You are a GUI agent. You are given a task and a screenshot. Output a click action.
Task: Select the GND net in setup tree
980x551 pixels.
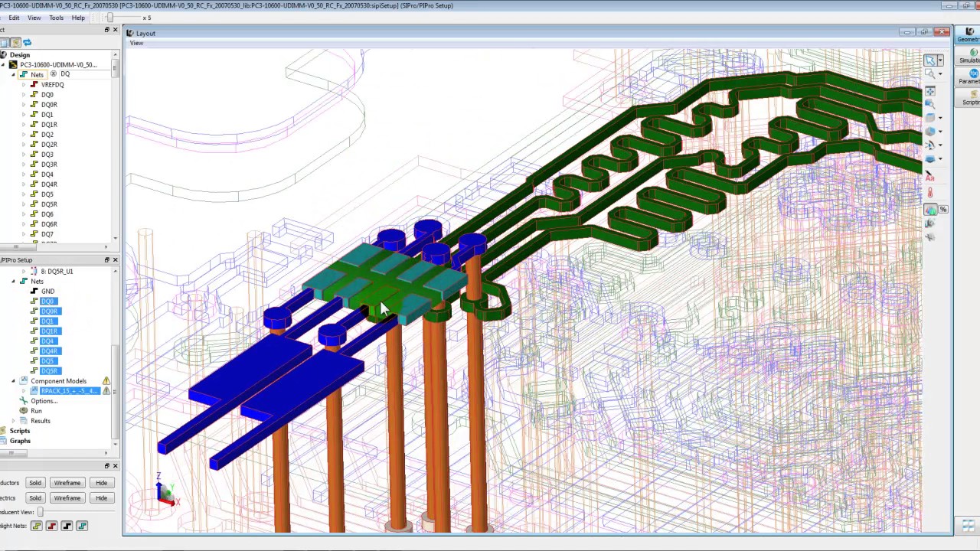[x=47, y=292]
